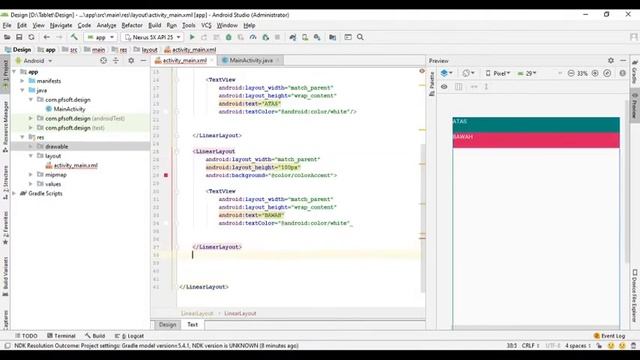Click the CRLF line separator in status bar
This screenshot has width=640, height=360.
530,346
